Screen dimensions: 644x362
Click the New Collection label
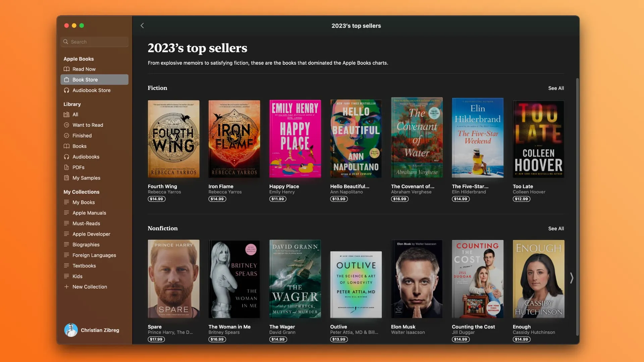[90, 287]
